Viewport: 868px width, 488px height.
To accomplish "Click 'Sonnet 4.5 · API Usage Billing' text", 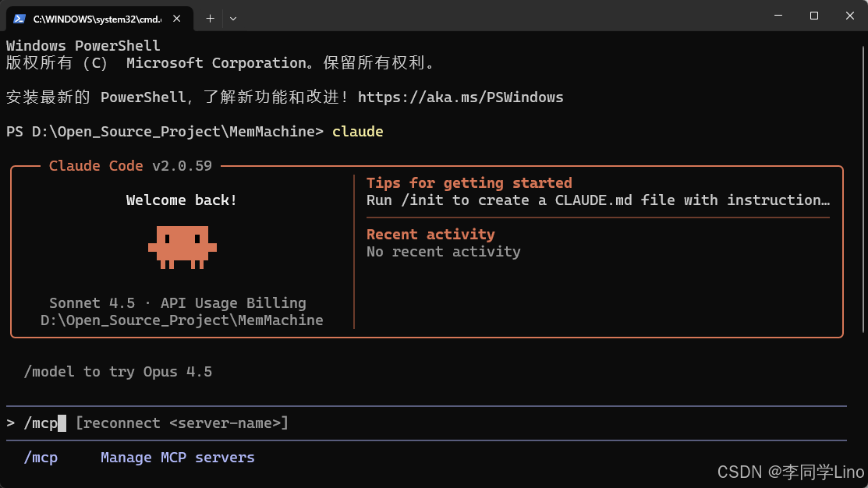I will point(178,303).
